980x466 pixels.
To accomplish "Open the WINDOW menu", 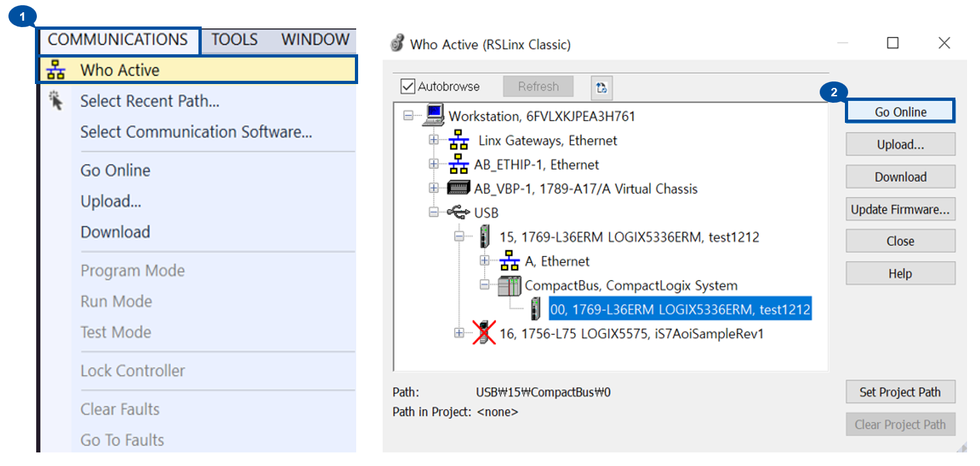I will click(315, 39).
